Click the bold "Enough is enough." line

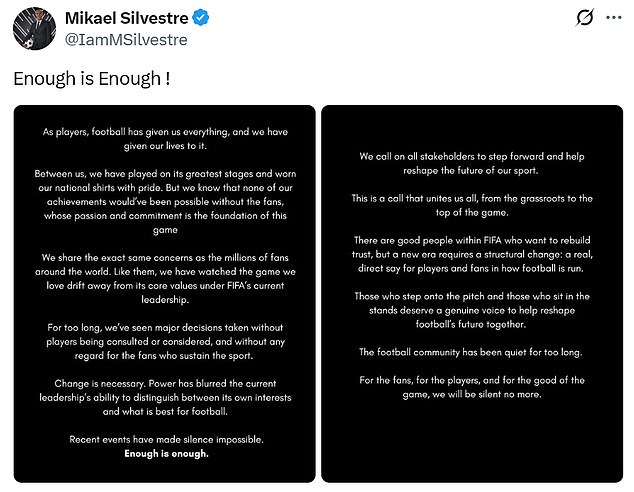tap(166, 454)
